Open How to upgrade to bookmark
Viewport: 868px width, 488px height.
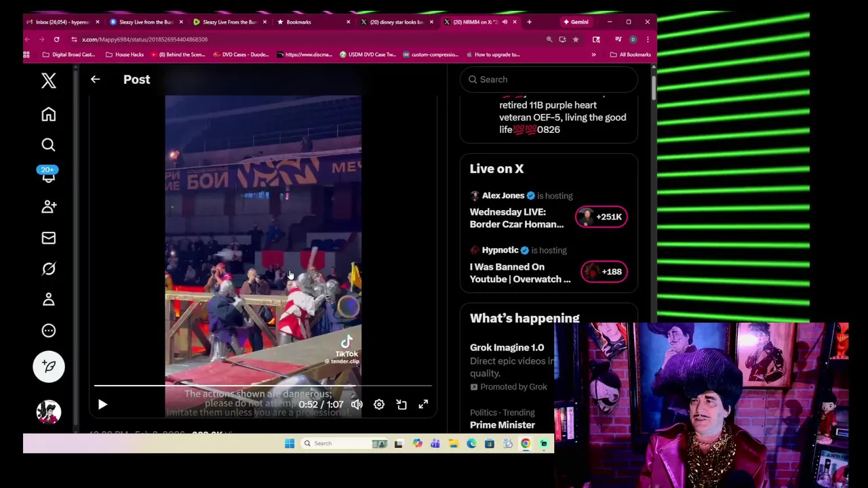click(492, 54)
